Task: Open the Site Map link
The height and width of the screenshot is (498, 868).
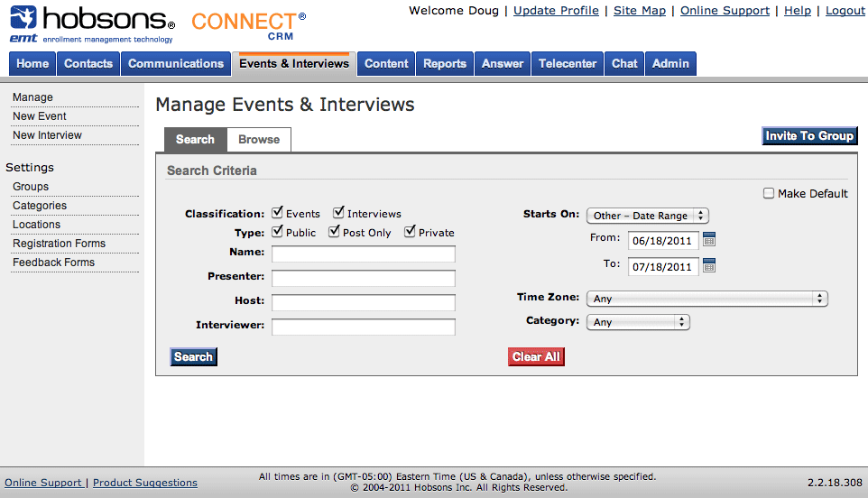Action: coord(640,11)
